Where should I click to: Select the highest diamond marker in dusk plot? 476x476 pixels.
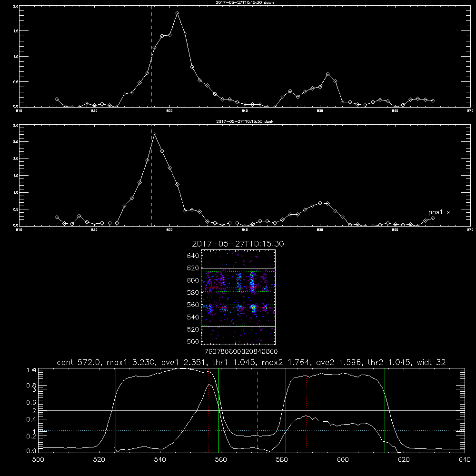[x=155, y=134]
